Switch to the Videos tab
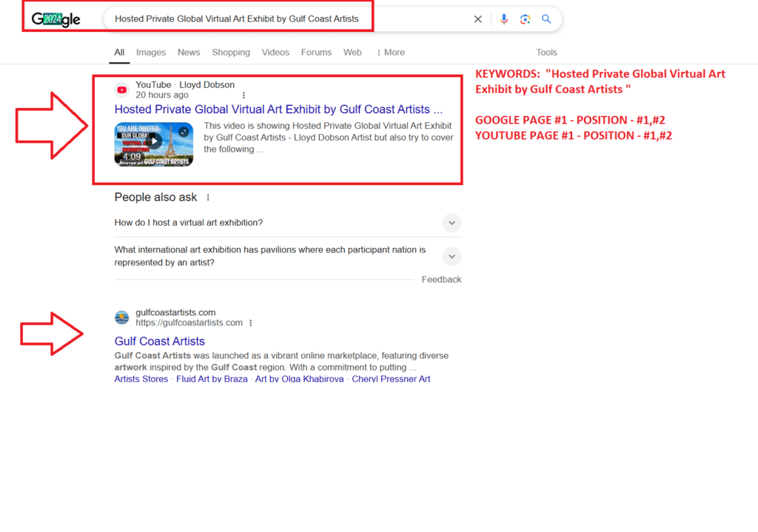This screenshot has height=532, width=758. (275, 53)
